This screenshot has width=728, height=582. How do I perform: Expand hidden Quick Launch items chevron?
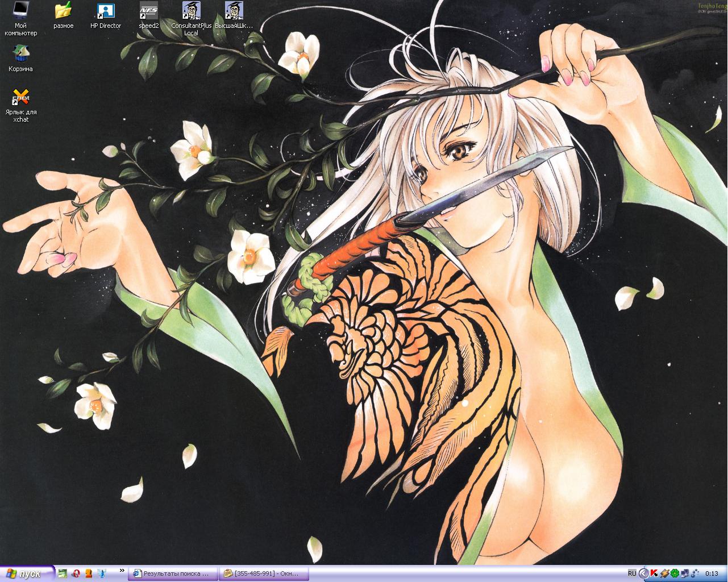tap(122, 571)
